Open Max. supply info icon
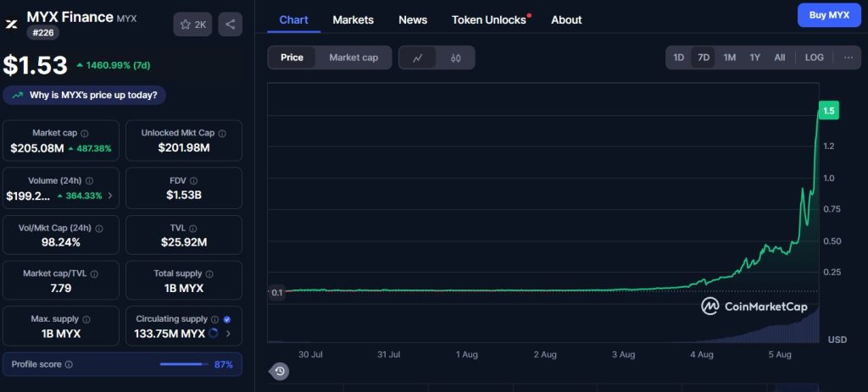This screenshot has height=392, width=868. pos(86,319)
